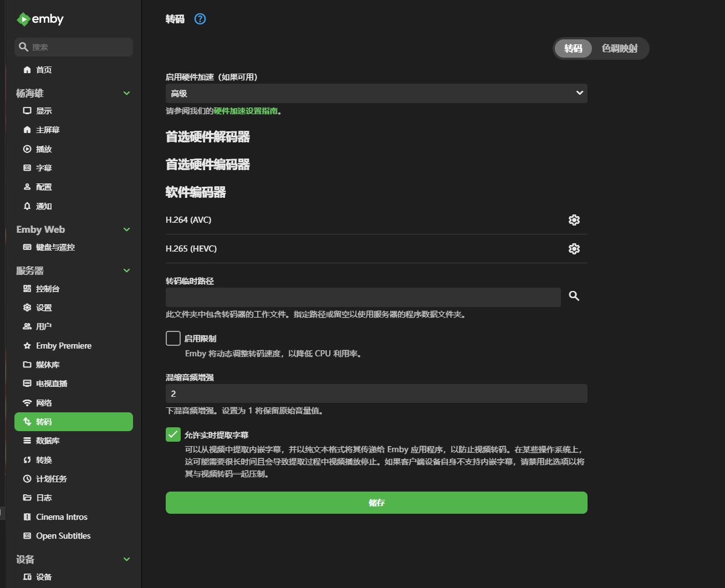Click the 首选硬件解码器 heading

tap(208, 137)
